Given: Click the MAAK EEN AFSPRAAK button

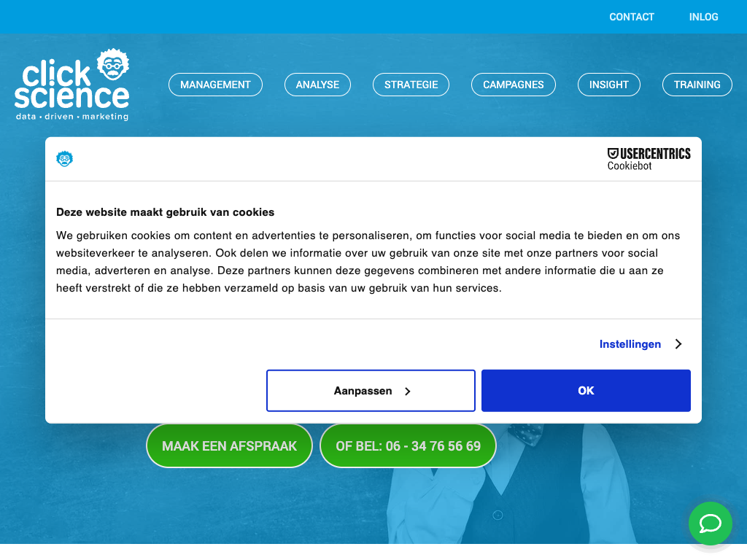Looking at the screenshot, I should (x=229, y=446).
